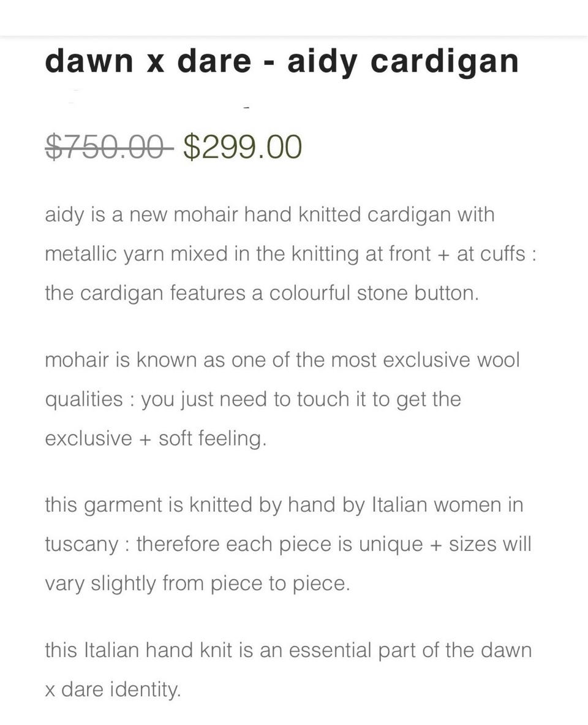
Task: Click the word 'tuscany' in the description
Action: (x=81, y=544)
